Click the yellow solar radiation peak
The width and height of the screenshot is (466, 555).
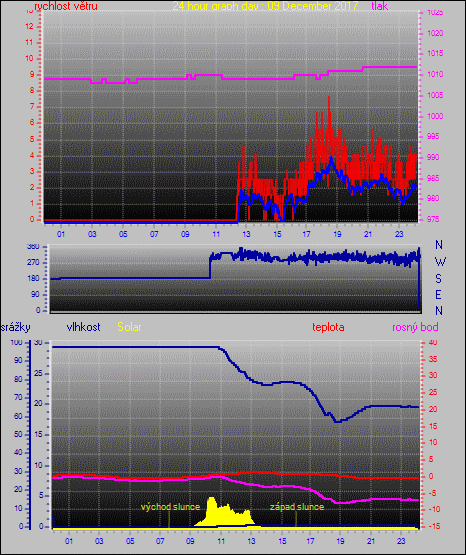coord(211,498)
